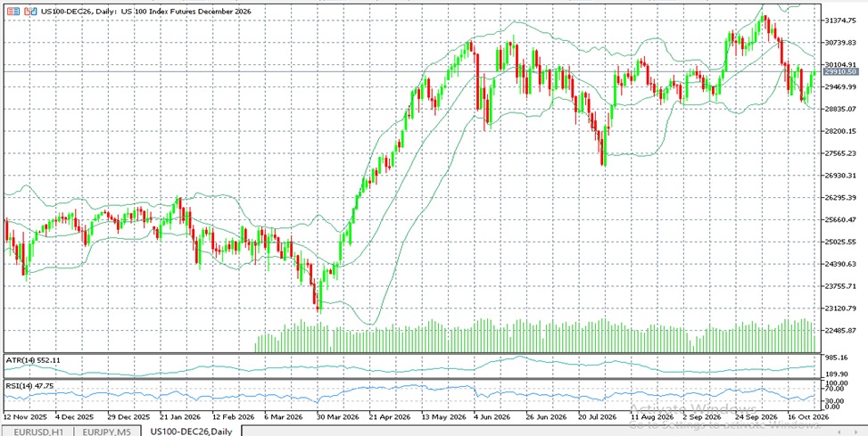Select the US100-DEC26,Daily chart tab
Screen dimensions: 868x436
point(191,431)
